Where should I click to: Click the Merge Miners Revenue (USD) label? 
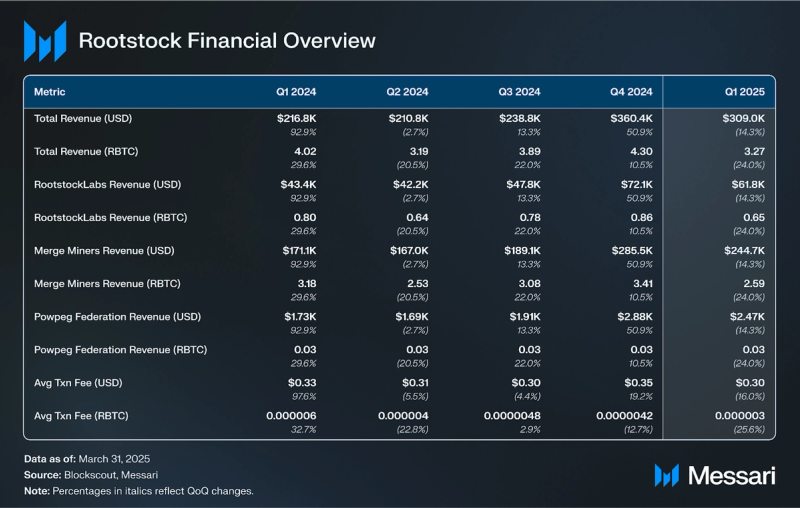coord(104,250)
